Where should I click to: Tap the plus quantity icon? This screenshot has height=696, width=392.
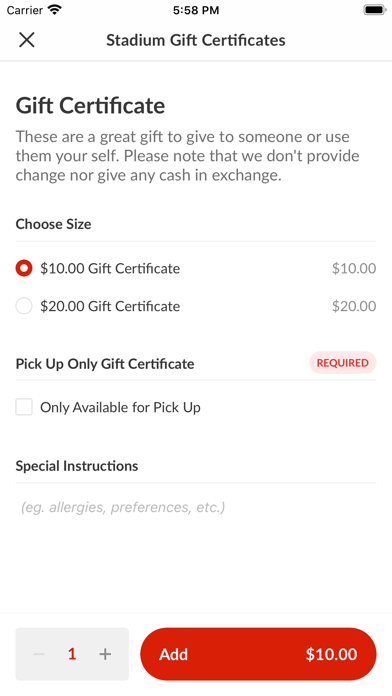click(105, 654)
